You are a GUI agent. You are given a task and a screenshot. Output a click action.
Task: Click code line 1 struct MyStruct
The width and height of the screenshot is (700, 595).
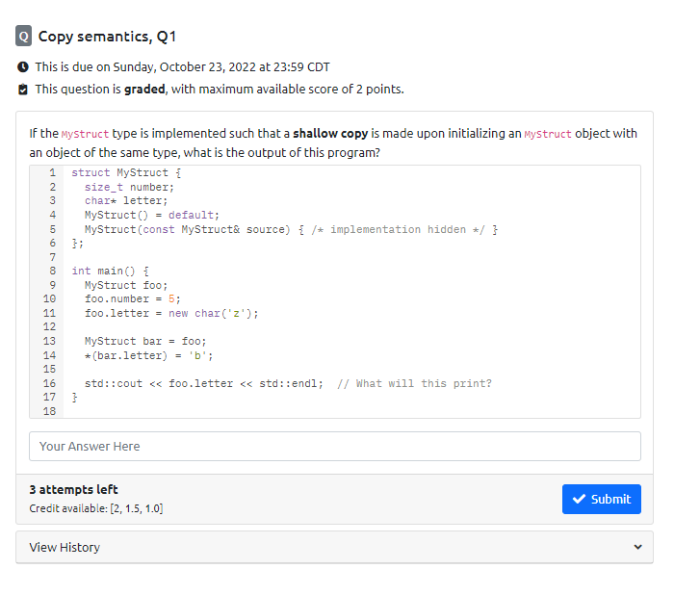coord(126,172)
